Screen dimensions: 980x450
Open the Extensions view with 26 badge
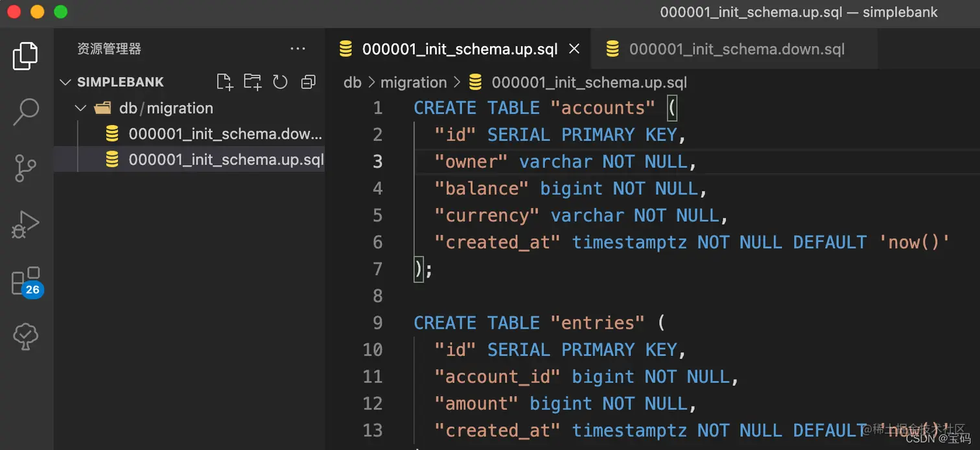pyautogui.click(x=26, y=281)
